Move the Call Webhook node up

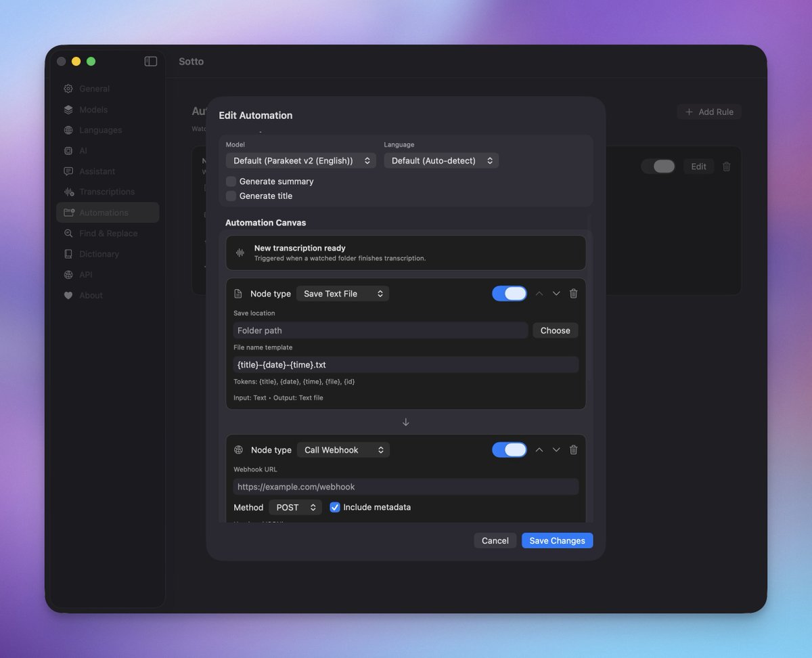539,449
